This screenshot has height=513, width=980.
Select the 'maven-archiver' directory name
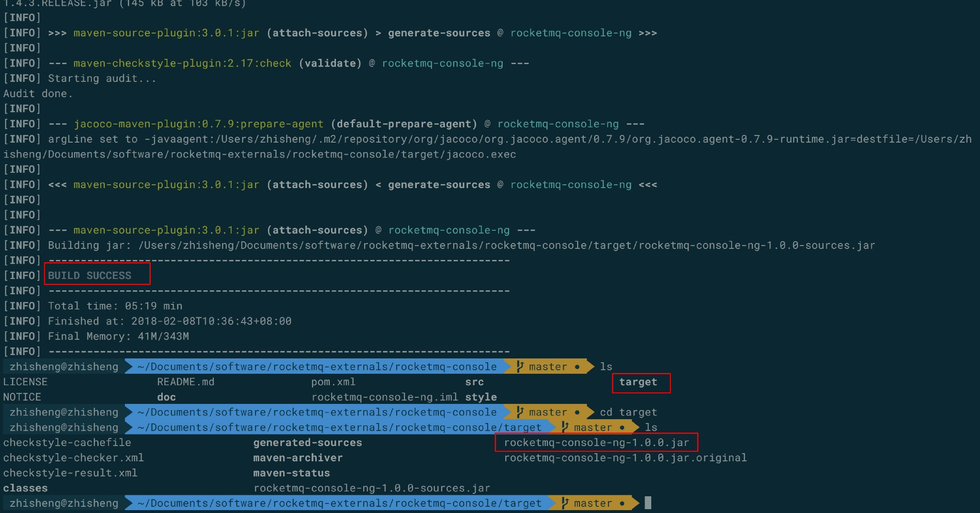(298, 458)
